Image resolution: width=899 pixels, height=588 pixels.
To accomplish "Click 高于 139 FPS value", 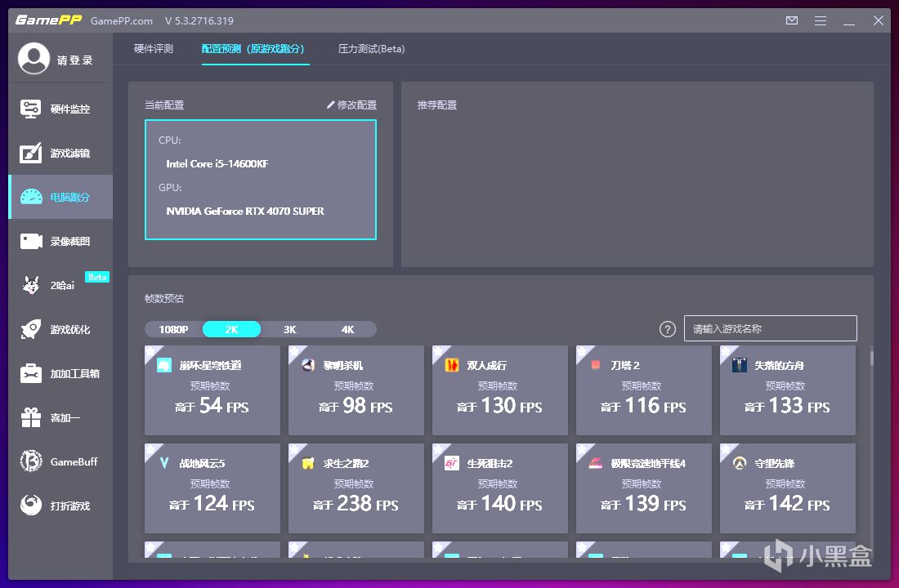I will pyautogui.click(x=643, y=504).
